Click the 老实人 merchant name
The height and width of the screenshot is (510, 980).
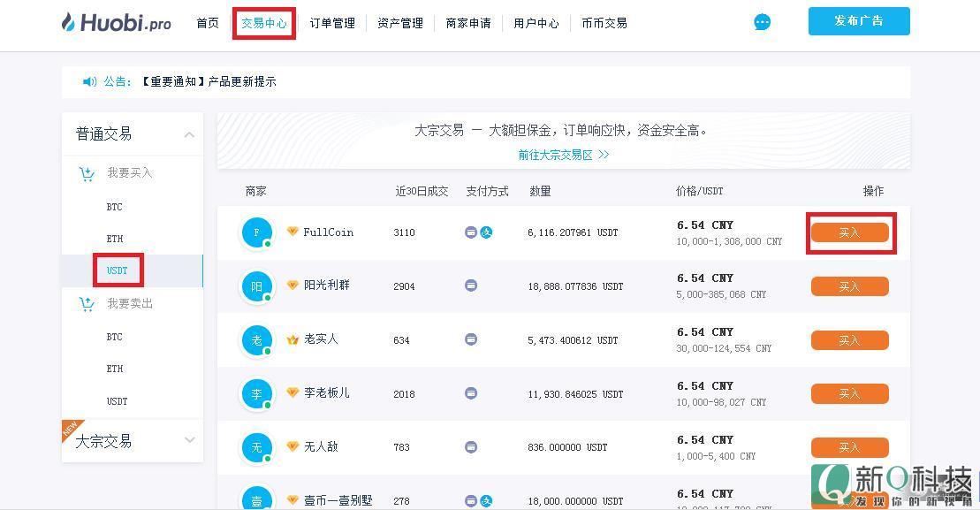coord(321,339)
